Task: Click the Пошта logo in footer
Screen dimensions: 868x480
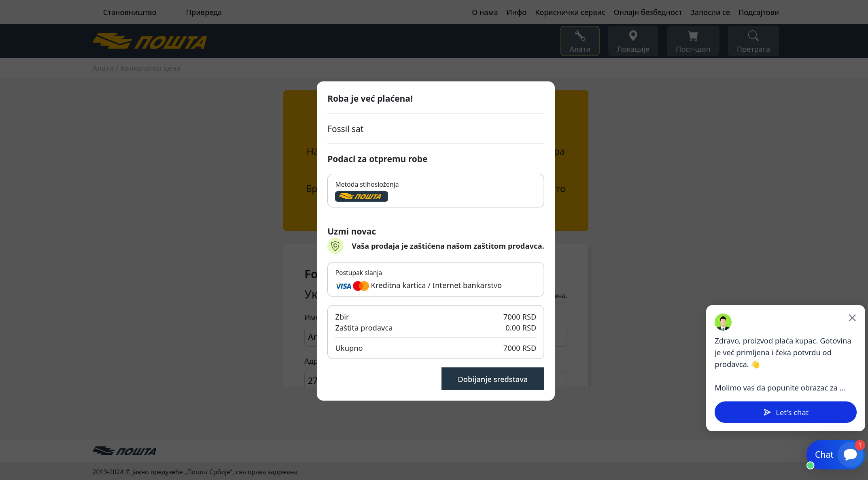Action: tap(124, 451)
